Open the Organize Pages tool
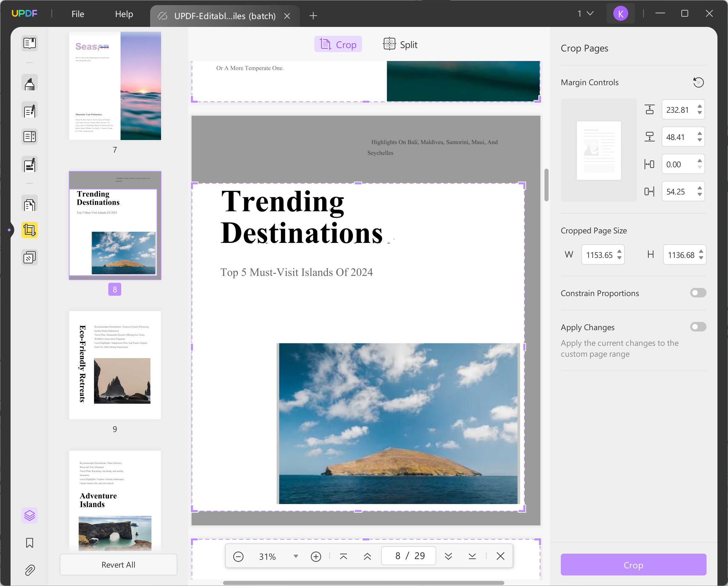This screenshot has height=586, width=728. pos(30,205)
